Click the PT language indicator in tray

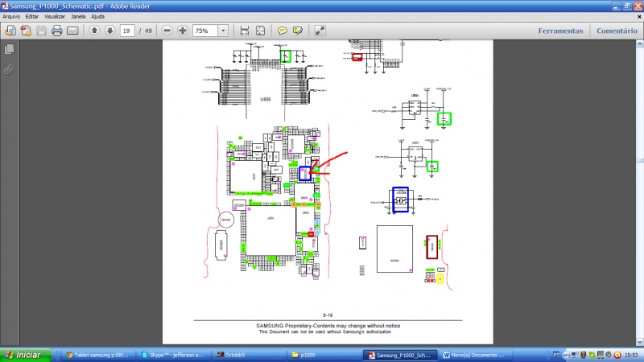(x=555, y=355)
